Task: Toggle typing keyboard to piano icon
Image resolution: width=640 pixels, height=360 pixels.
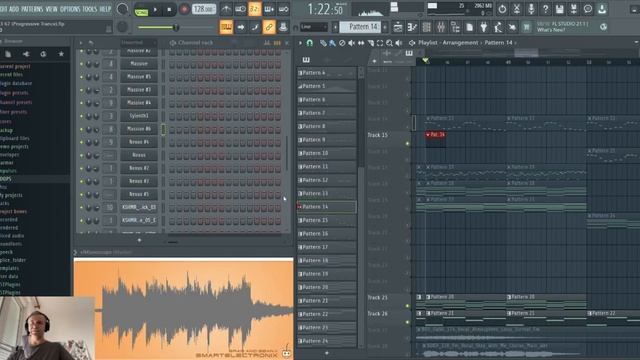Action: coord(226,27)
